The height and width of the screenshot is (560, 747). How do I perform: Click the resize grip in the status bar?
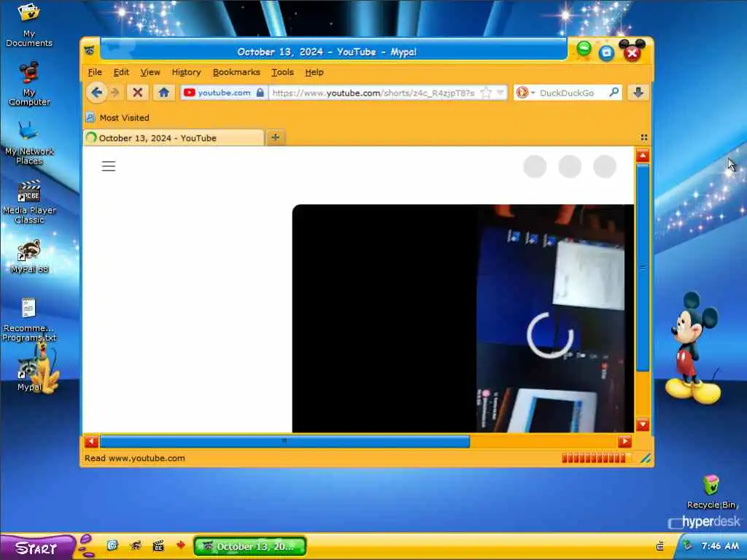[646, 458]
